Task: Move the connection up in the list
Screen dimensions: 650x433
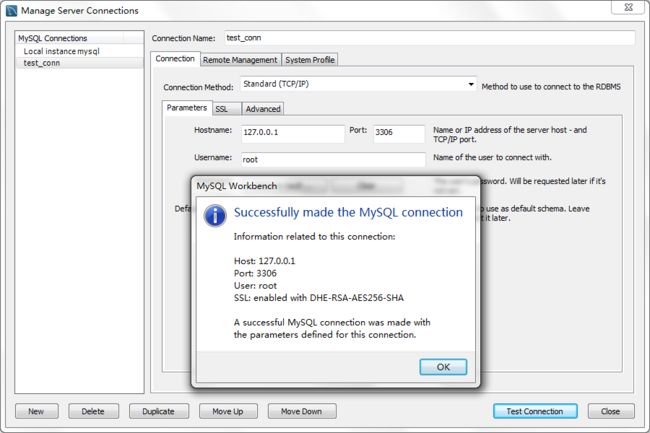Action: (228, 411)
